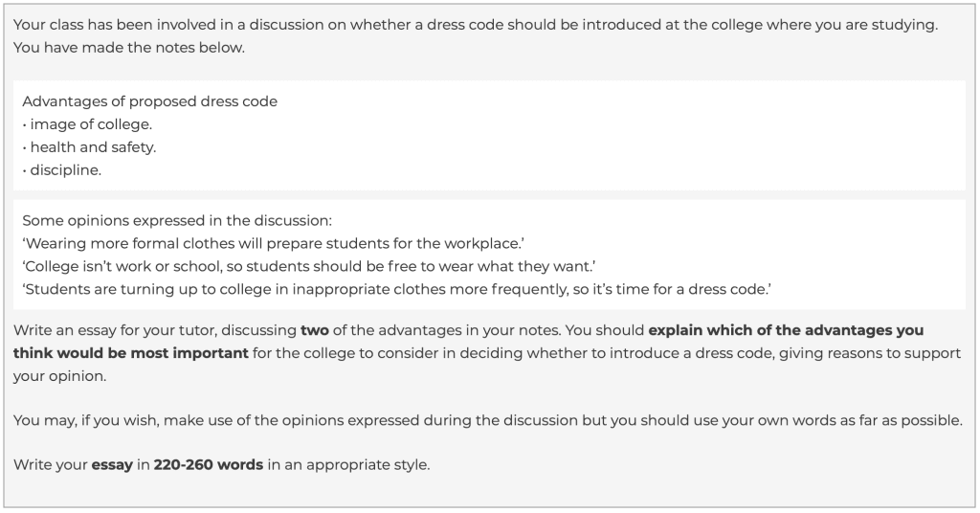Image resolution: width=980 pixels, height=513 pixels.
Task: Click the bold text 'think would be most important'
Action: point(130,353)
